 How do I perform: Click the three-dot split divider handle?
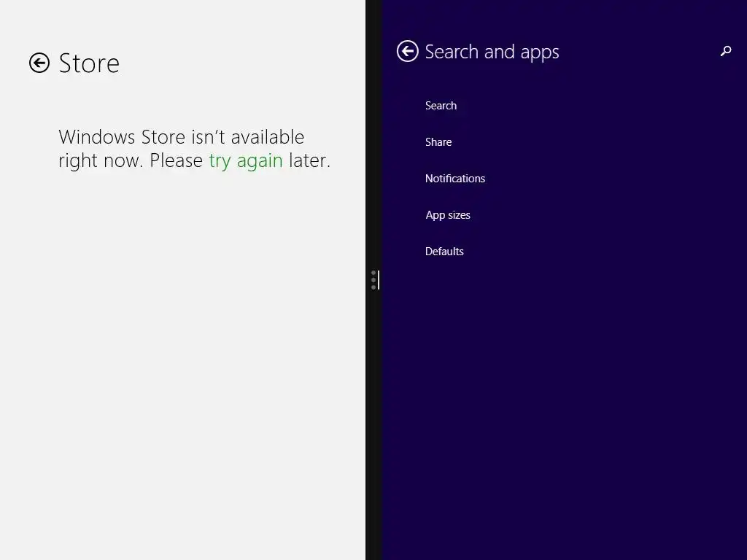[x=373, y=280]
